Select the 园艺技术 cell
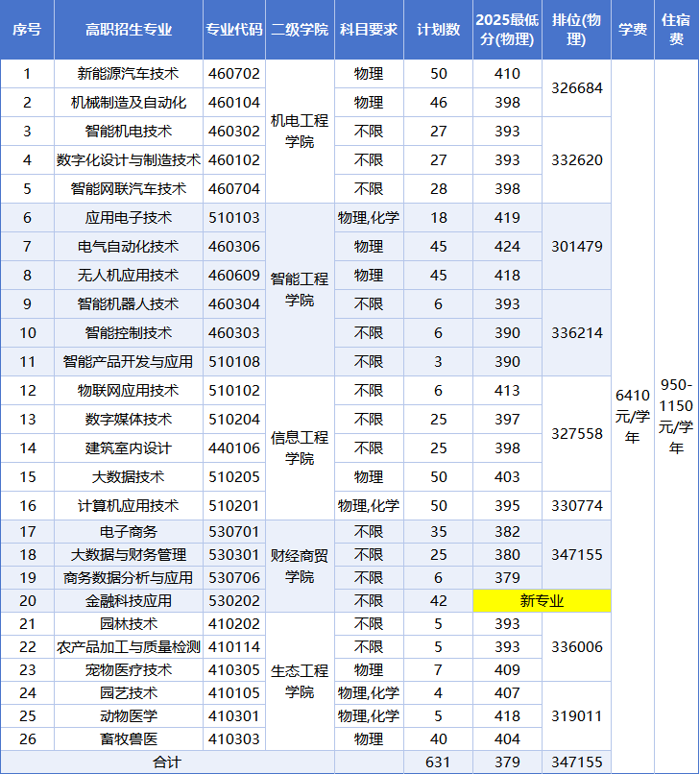Image resolution: width=700 pixels, height=774 pixels. [x=129, y=693]
